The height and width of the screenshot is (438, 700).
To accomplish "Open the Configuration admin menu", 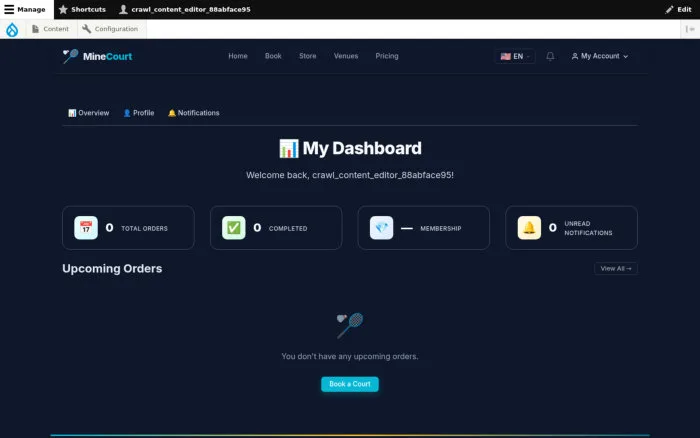I will click(110, 29).
